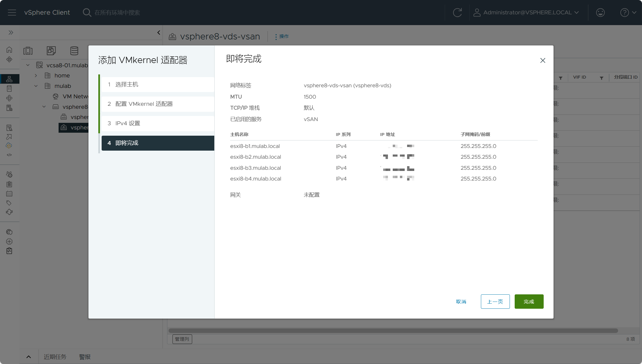Viewport: 642px width, 364px height.
Task: Open the Tasks clipboard sidebar icon
Action: pyautogui.click(x=9, y=184)
